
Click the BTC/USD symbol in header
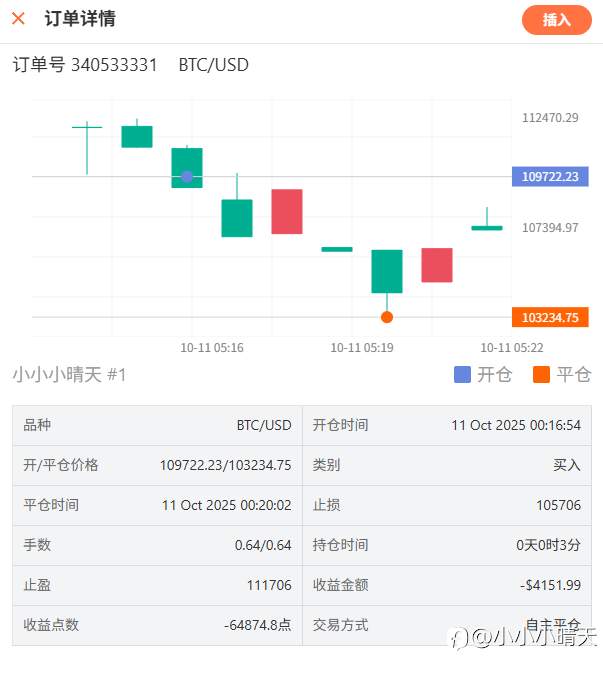point(213,65)
